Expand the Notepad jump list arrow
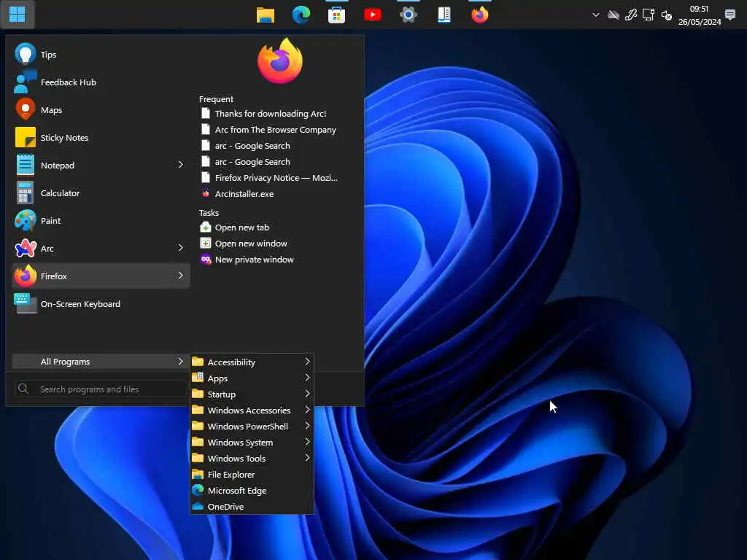Viewport: 747px width, 560px height. pyautogui.click(x=181, y=165)
